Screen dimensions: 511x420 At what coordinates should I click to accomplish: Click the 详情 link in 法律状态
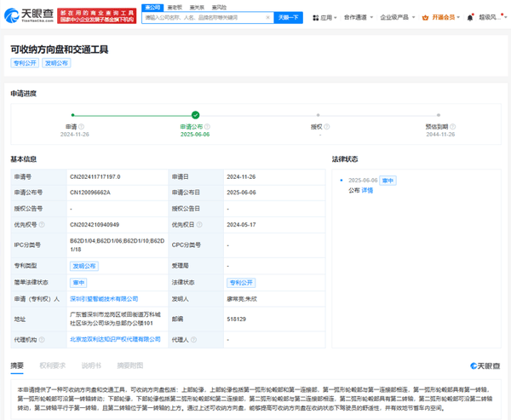tap(367, 190)
